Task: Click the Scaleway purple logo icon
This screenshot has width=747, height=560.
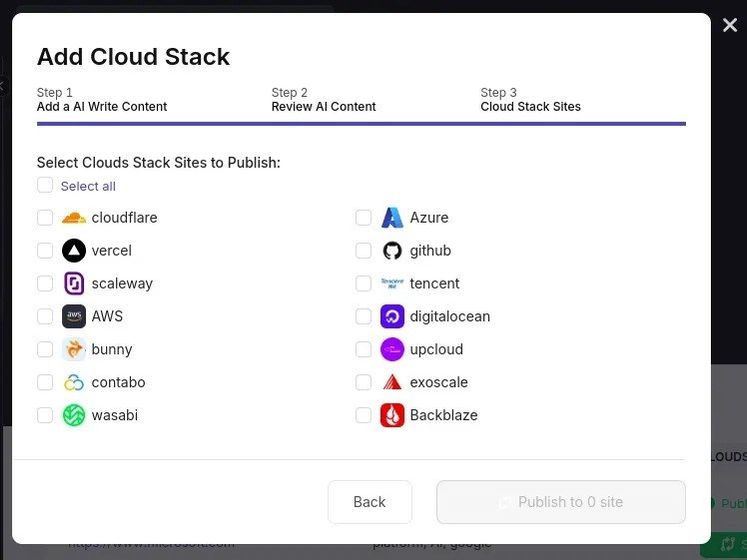Action: [x=74, y=284]
